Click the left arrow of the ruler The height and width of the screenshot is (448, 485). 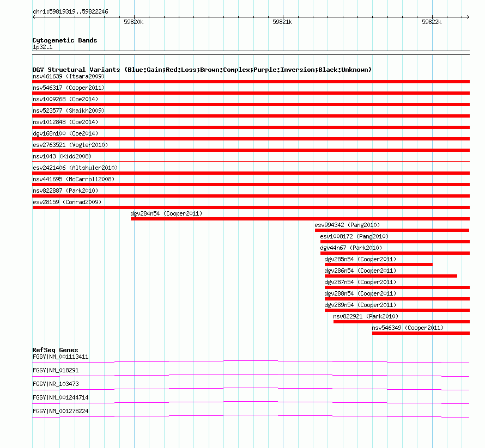[34, 17]
